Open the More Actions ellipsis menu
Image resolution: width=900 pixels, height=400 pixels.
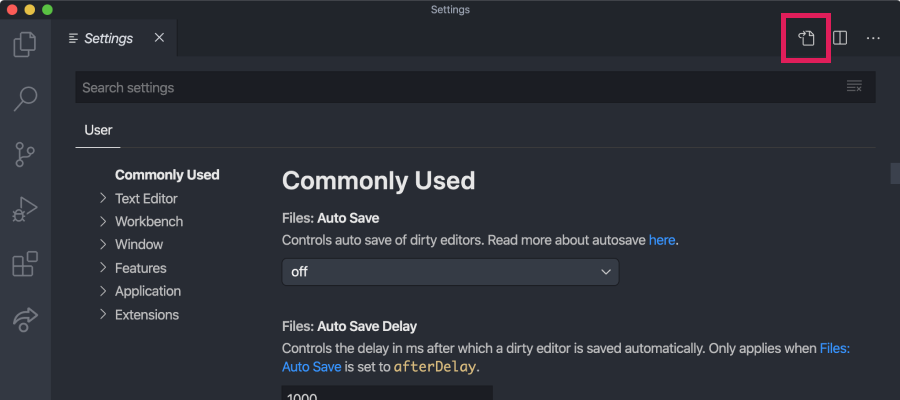pos(873,38)
